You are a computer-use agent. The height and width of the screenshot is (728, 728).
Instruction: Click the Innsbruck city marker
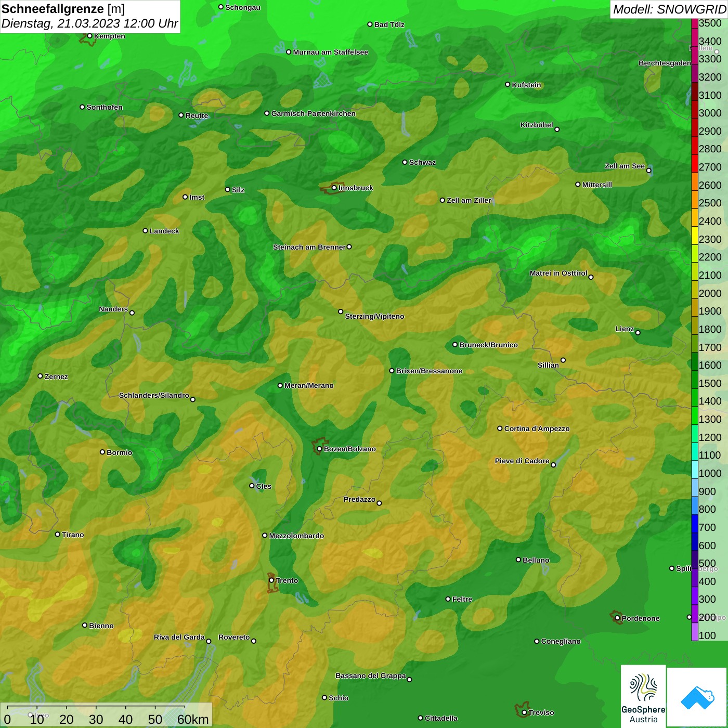[x=334, y=188]
